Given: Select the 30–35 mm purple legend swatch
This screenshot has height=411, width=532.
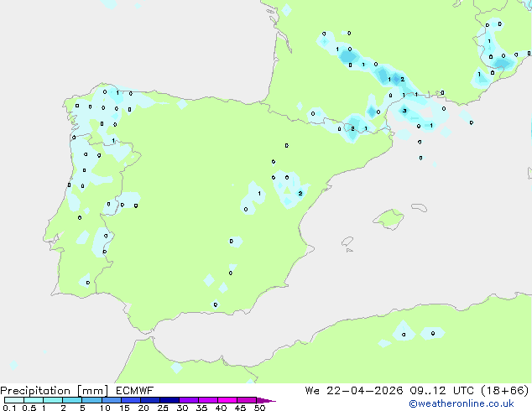Looking at the screenshot, I should click(x=188, y=400).
